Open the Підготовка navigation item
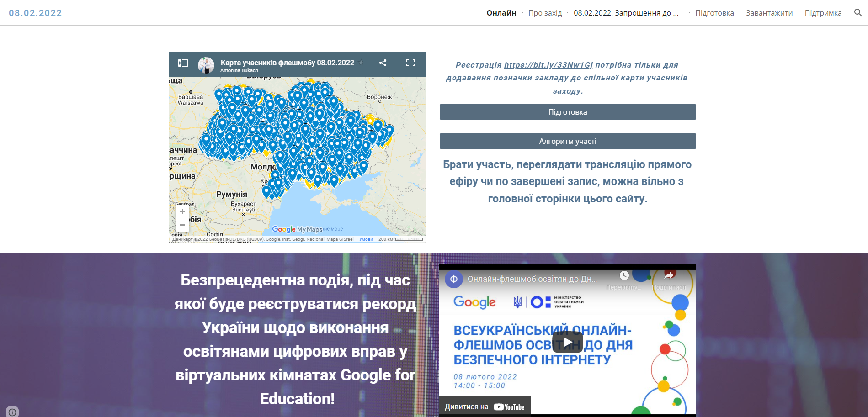Screen dimensions: 868x417 (714, 13)
